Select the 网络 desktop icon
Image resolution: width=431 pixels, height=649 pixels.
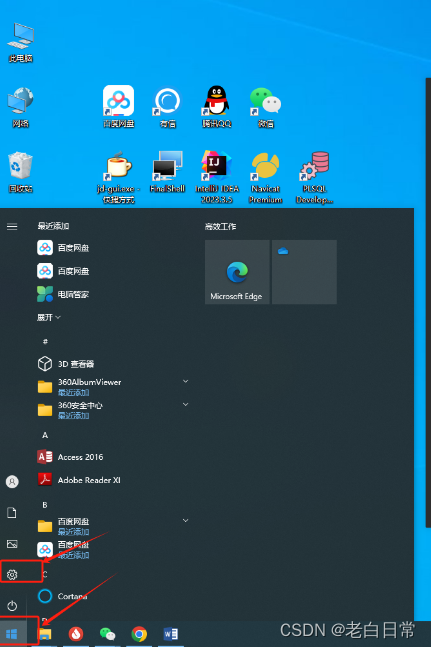(20, 107)
